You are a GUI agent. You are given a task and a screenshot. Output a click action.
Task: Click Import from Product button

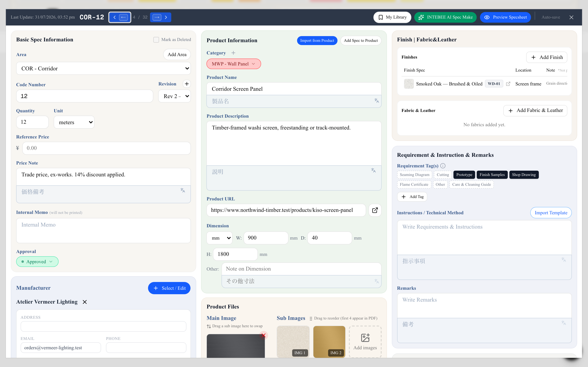click(317, 41)
